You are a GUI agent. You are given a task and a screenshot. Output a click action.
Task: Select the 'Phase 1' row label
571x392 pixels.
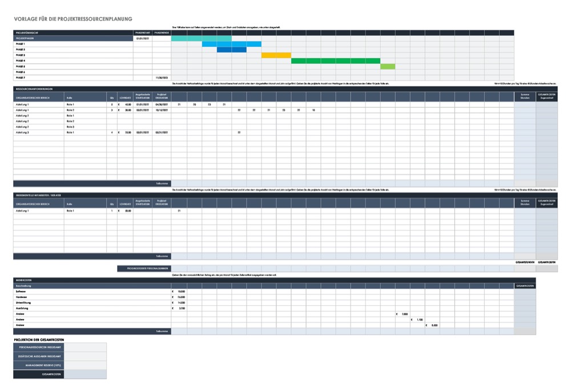click(73, 44)
